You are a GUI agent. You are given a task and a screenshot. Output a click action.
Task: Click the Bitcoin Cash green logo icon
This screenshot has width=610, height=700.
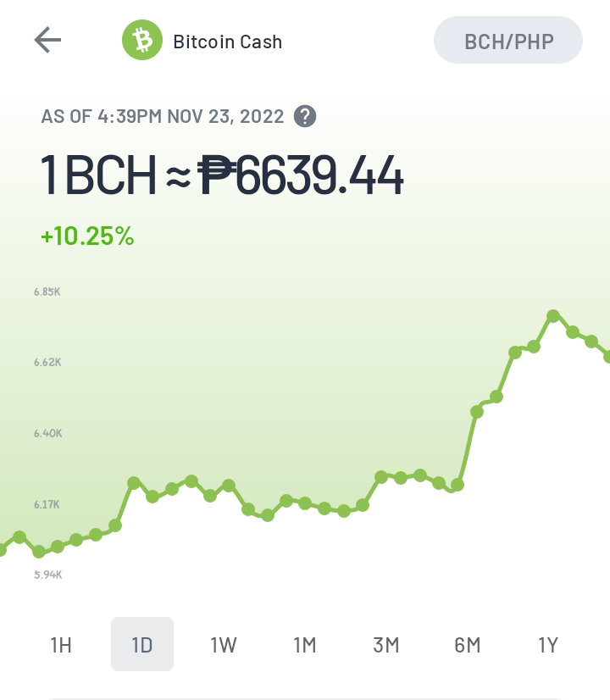click(x=142, y=40)
